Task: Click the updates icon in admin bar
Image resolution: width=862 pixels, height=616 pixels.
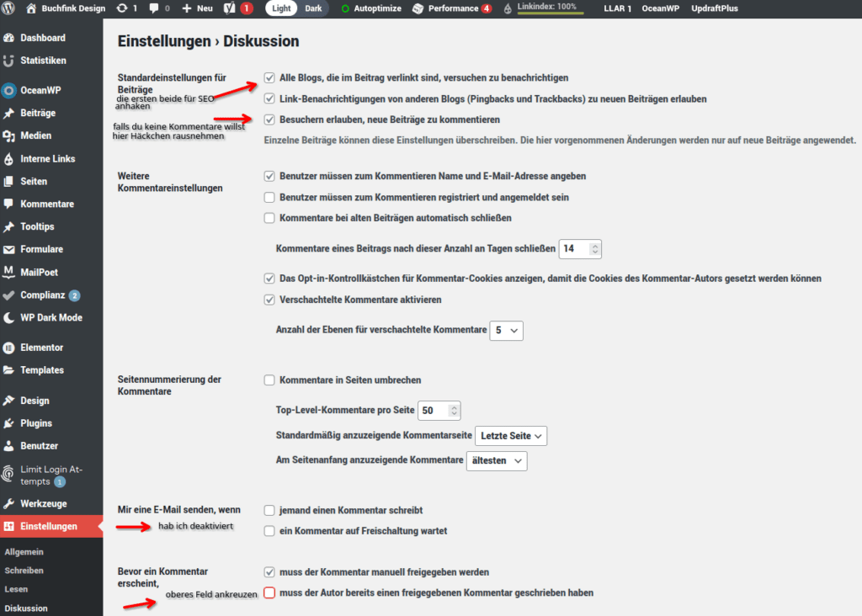Action: [122, 8]
